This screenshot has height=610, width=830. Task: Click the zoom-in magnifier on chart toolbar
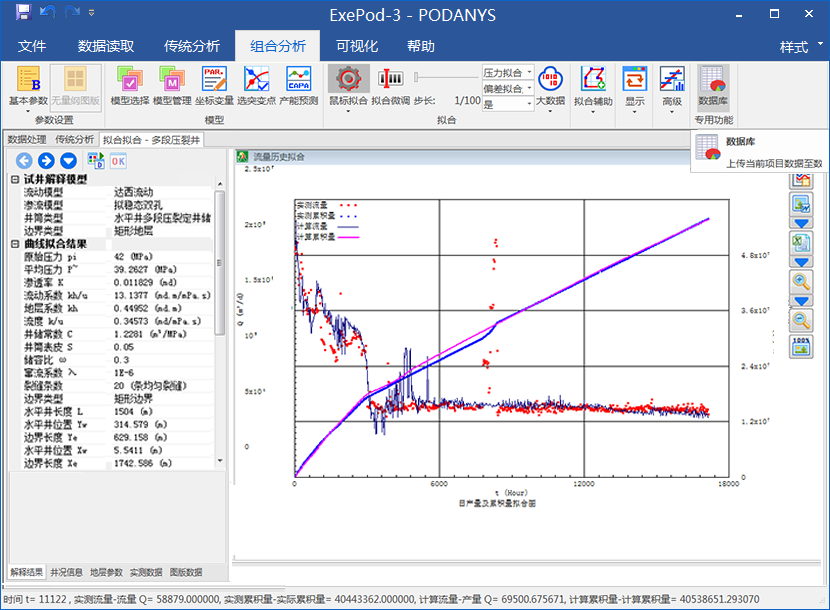coord(801,283)
